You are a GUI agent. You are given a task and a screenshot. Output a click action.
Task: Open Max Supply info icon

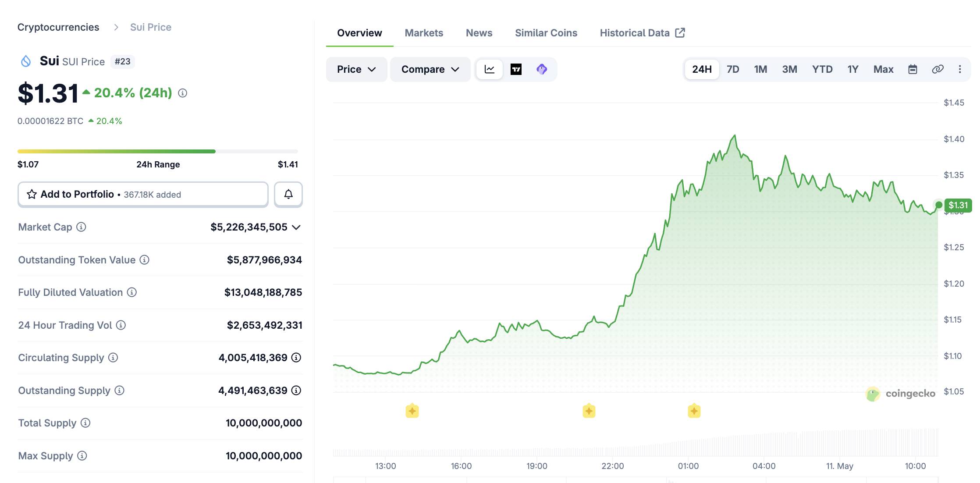click(x=82, y=455)
